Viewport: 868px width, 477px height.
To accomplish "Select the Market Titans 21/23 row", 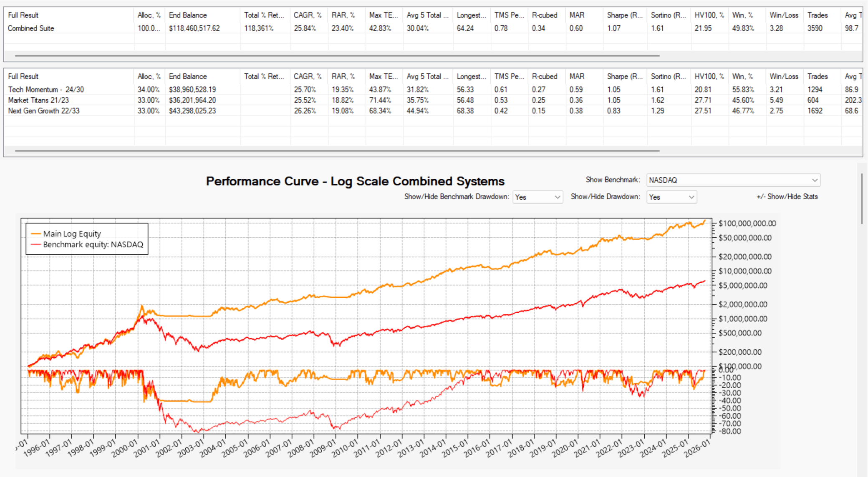I will (38, 100).
